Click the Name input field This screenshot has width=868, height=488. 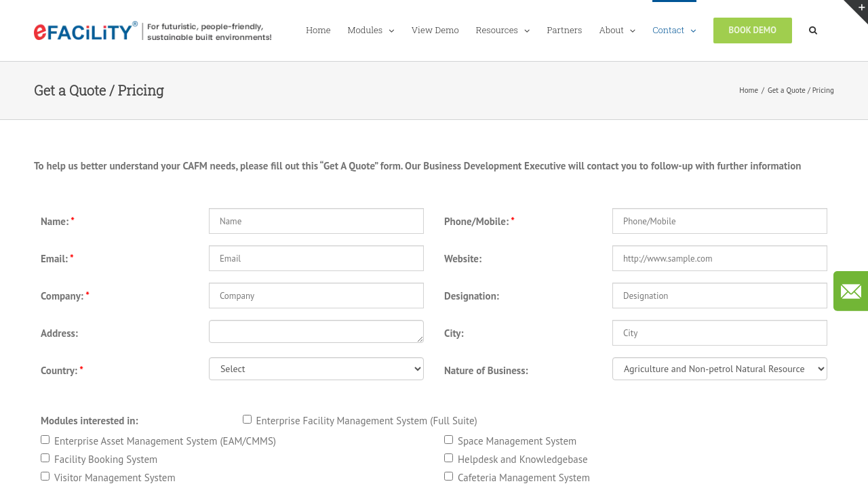(316, 221)
